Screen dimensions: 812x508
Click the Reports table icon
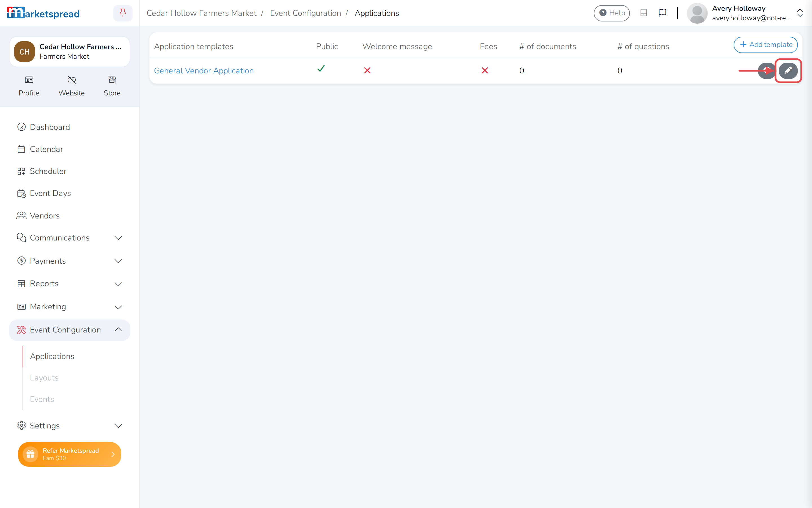tap(21, 284)
